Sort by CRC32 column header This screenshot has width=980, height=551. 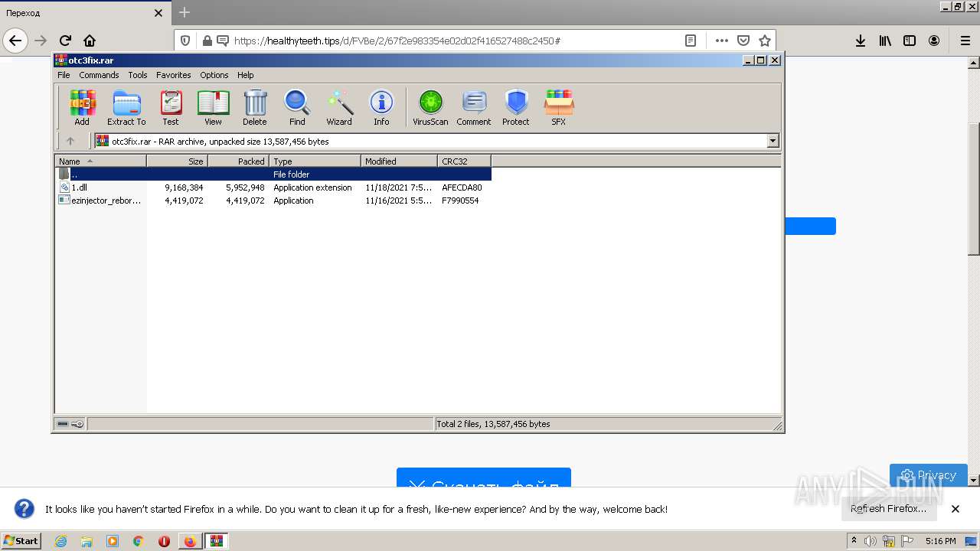pyautogui.click(x=464, y=161)
